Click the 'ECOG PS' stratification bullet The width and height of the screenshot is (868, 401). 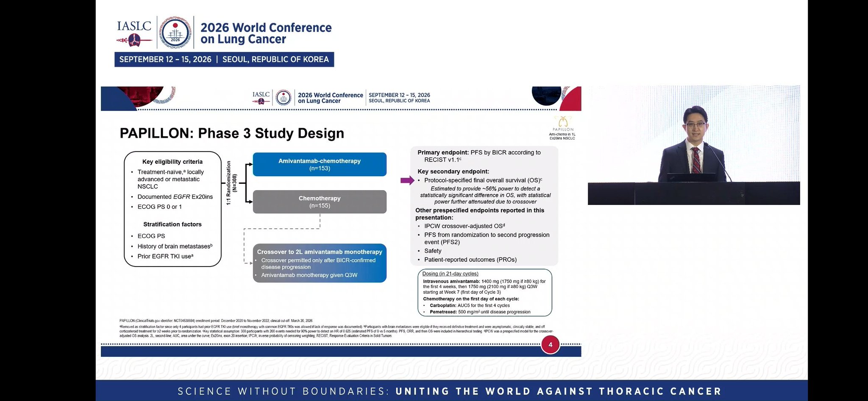(x=151, y=236)
